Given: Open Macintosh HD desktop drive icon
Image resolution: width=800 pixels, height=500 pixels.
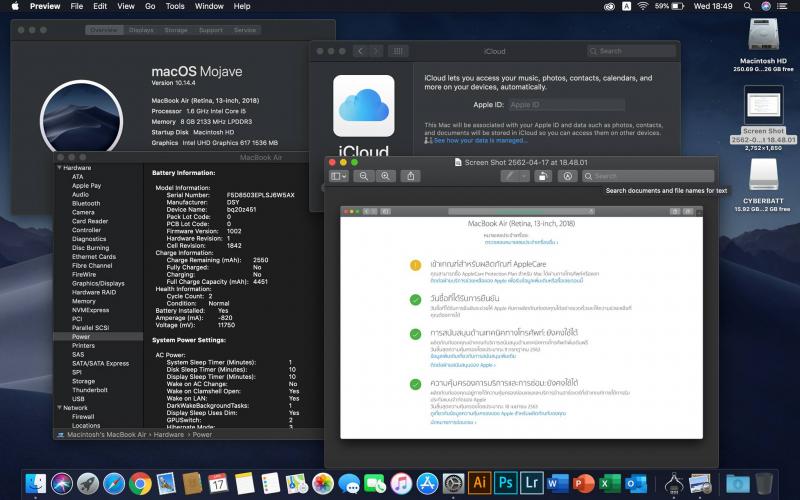Looking at the screenshot, I should (763, 34).
